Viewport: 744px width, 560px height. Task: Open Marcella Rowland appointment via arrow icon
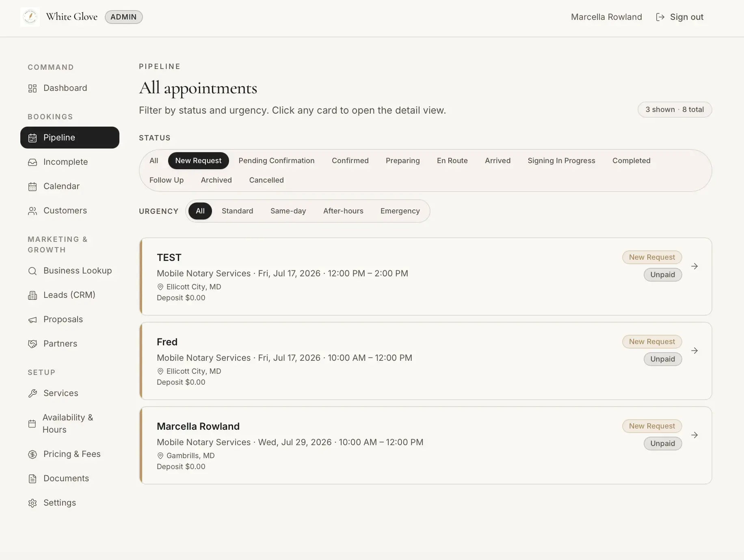click(x=694, y=435)
